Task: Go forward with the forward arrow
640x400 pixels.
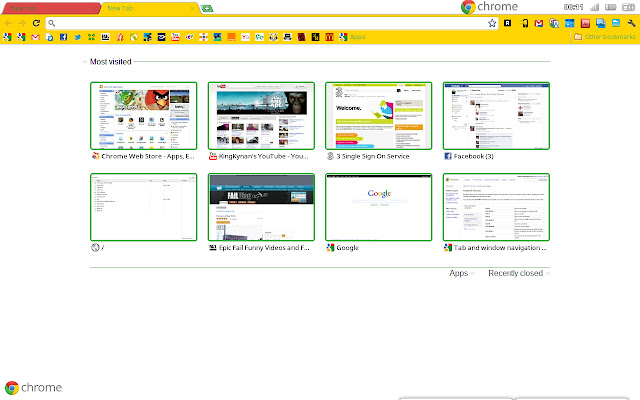Action: click(22, 23)
